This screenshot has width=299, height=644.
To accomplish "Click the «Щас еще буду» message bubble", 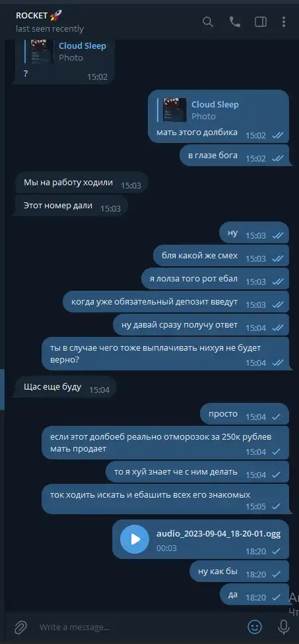I will point(65,388).
